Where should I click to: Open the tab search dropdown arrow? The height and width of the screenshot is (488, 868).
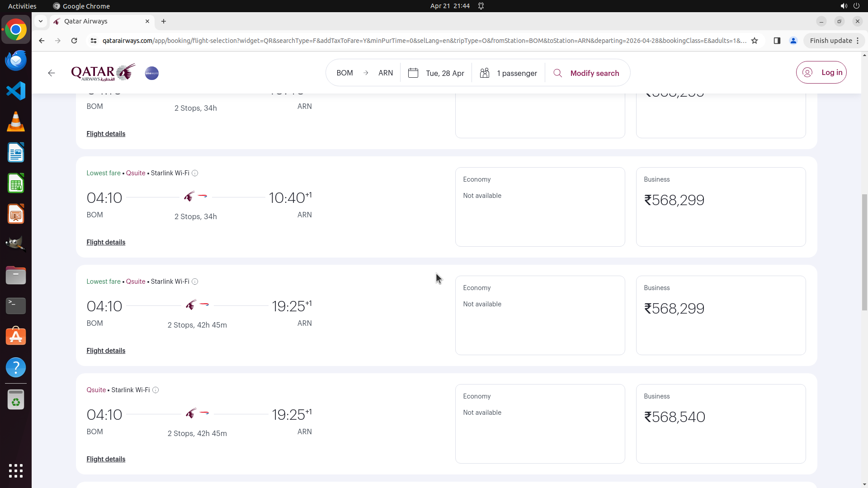click(x=41, y=21)
